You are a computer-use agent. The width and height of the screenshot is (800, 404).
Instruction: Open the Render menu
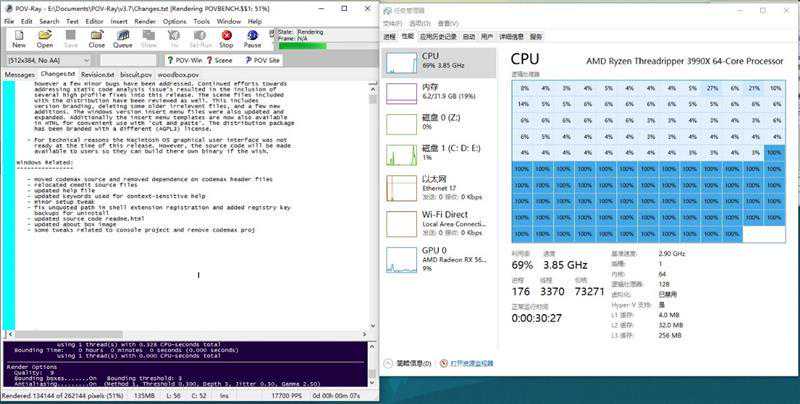(x=144, y=20)
